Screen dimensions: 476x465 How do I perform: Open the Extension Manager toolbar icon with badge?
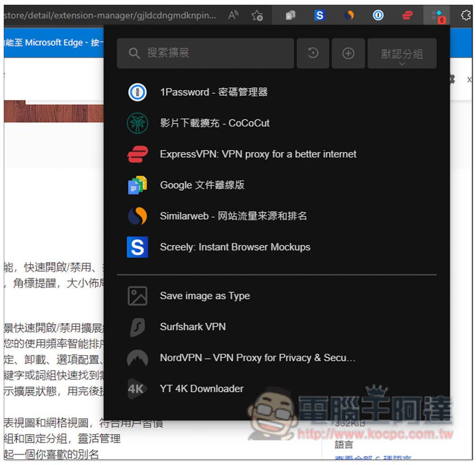point(437,15)
